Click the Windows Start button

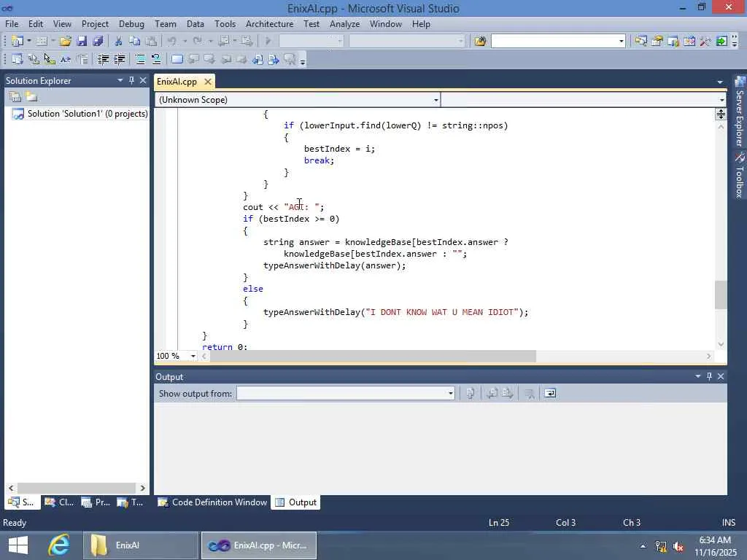coord(18,545)
